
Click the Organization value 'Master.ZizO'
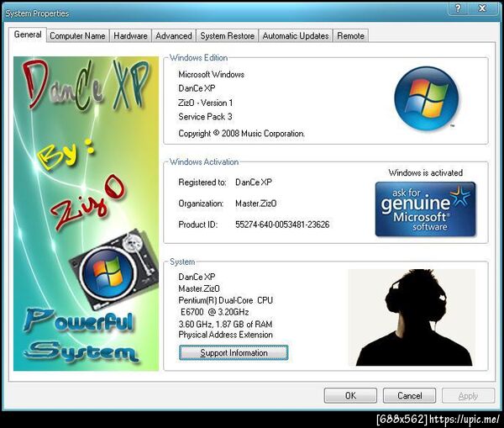pyautogui.click(x=256, y=203)
